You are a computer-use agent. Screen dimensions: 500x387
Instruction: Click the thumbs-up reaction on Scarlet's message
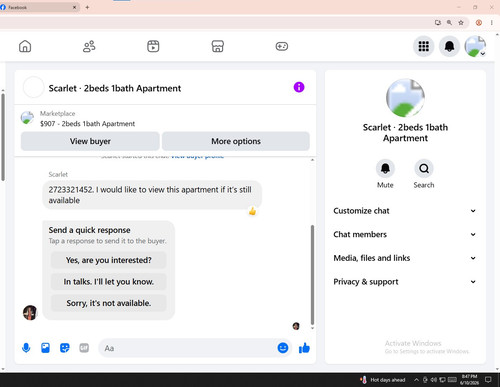coord(253,211)
